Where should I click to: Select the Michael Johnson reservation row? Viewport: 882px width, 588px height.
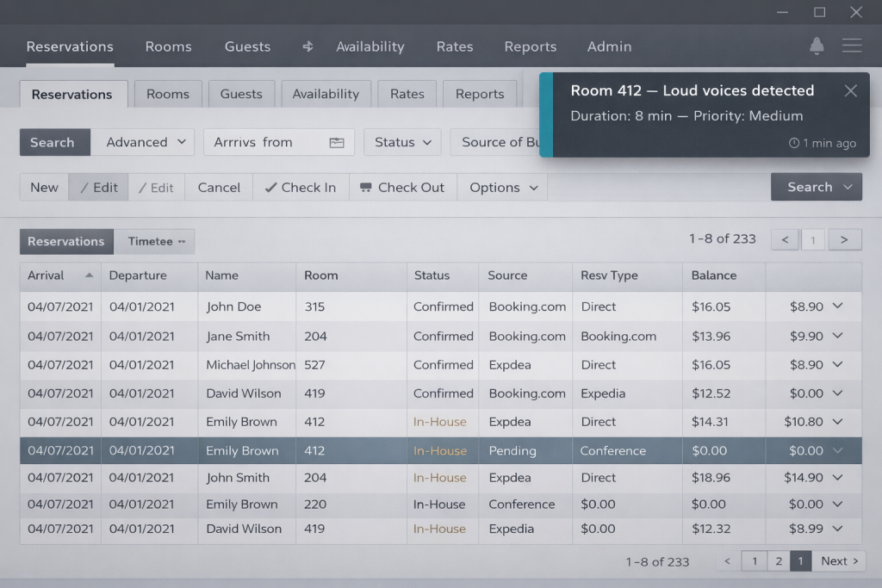point(250,365)
